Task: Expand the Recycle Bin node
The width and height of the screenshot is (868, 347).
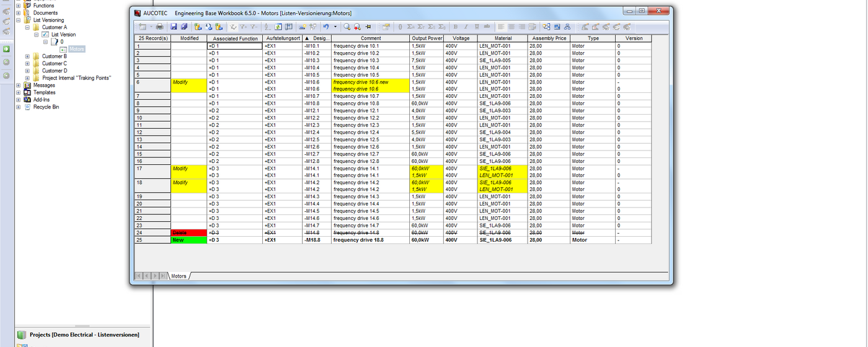Action: tap(18, 107)
